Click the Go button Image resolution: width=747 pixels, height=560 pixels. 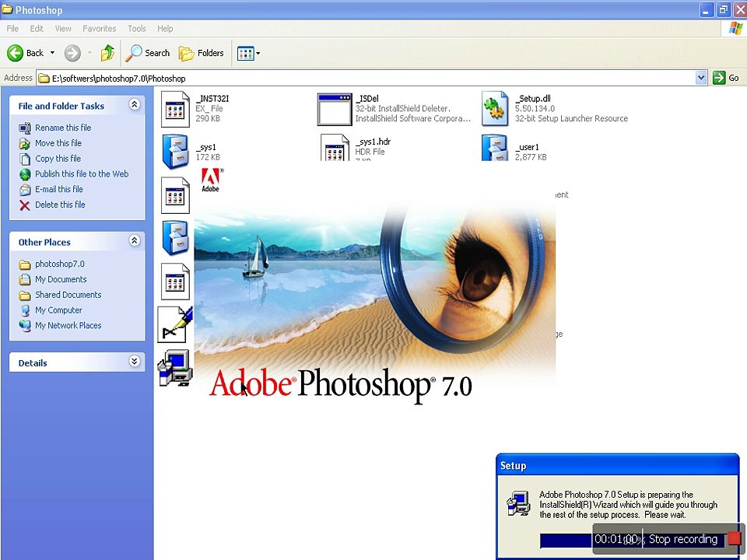pos(726,78)
